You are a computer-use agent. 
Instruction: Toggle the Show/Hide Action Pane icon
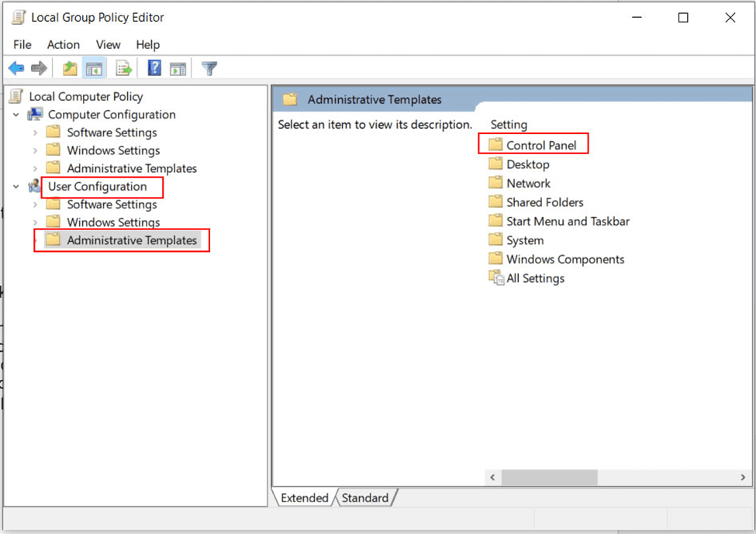pos(178,69)
